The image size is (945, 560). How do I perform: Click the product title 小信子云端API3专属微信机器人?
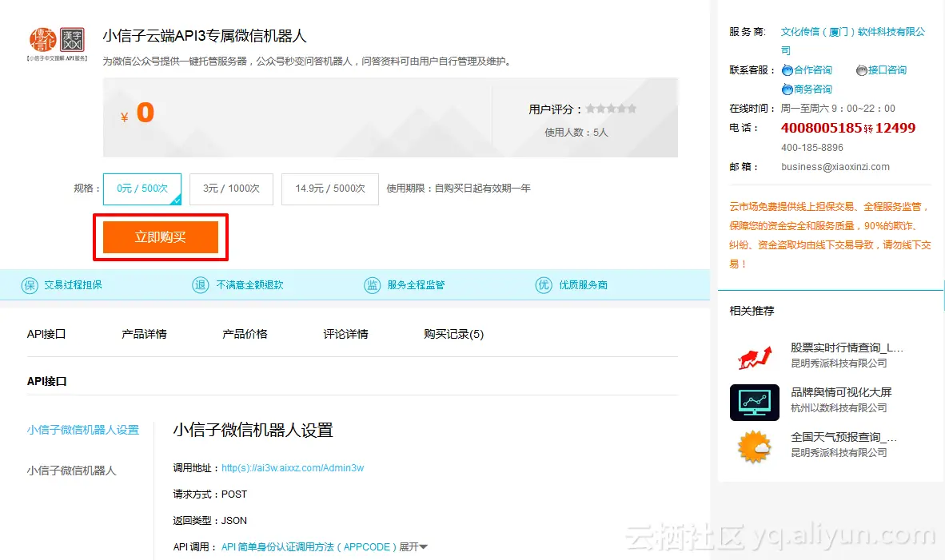(x=205, y=36)
